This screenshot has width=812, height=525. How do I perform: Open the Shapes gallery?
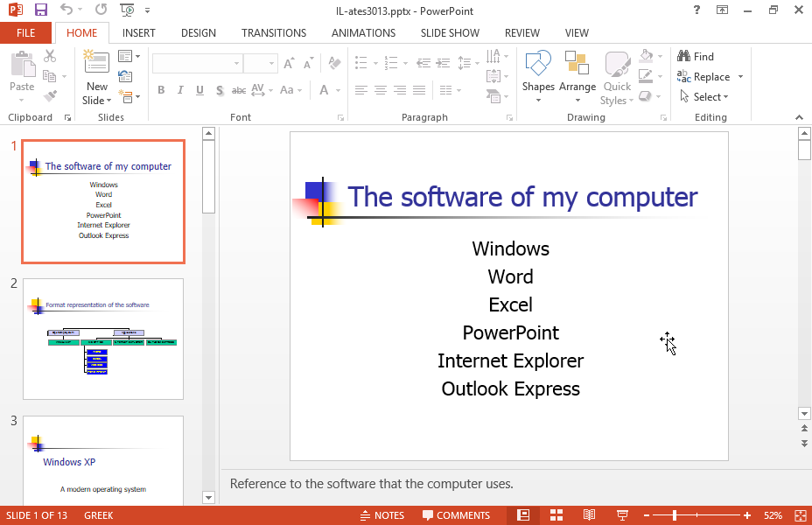tap(538, 77)
